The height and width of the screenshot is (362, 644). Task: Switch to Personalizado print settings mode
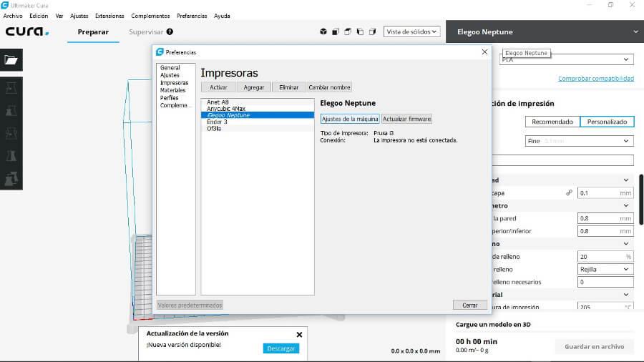pyautogui.click(x=607, y=122)
